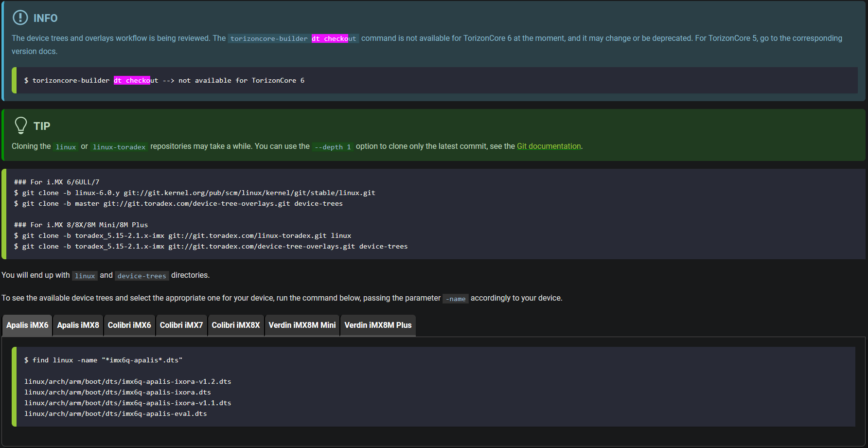868x448 pixels.
Task: Click the inline 'linux-toradex' code in the tip
Action: 119,146
